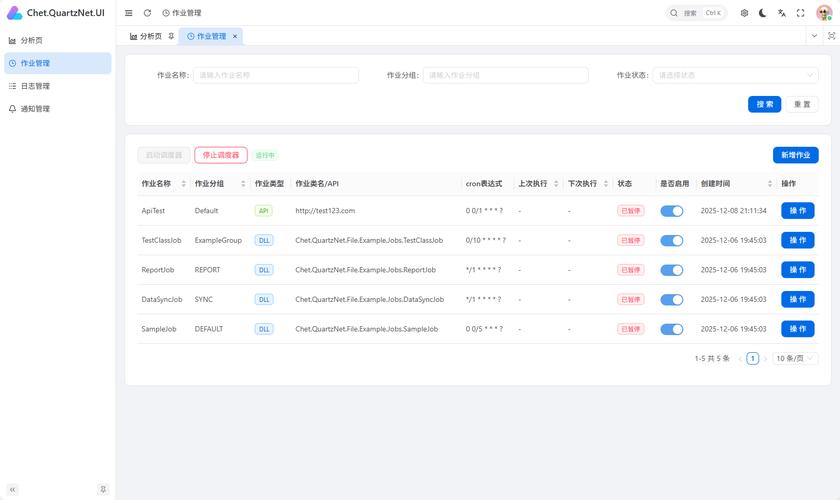
Task: Switch to the 分析页 tab
Action: pyautogui.click(x=146, y=36)
